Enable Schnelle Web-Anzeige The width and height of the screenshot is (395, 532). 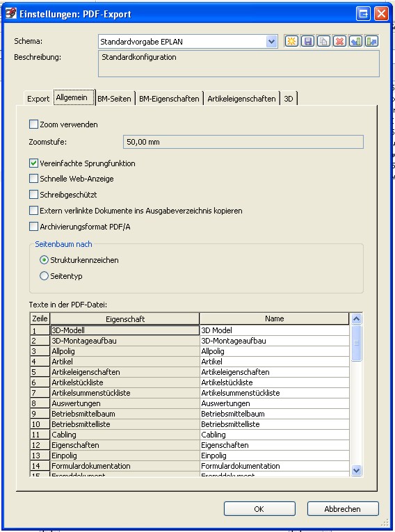[x=33, y=179]
